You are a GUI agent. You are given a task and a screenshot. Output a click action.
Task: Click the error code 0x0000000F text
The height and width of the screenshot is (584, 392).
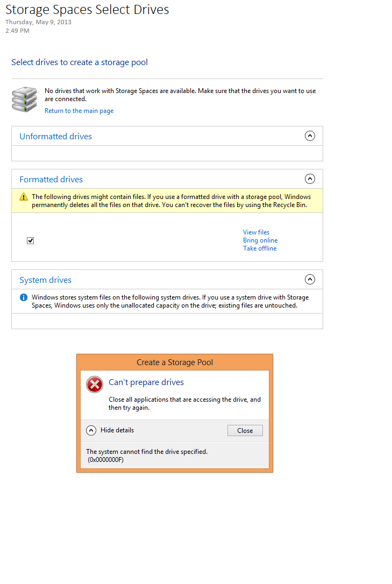point(106,460)
